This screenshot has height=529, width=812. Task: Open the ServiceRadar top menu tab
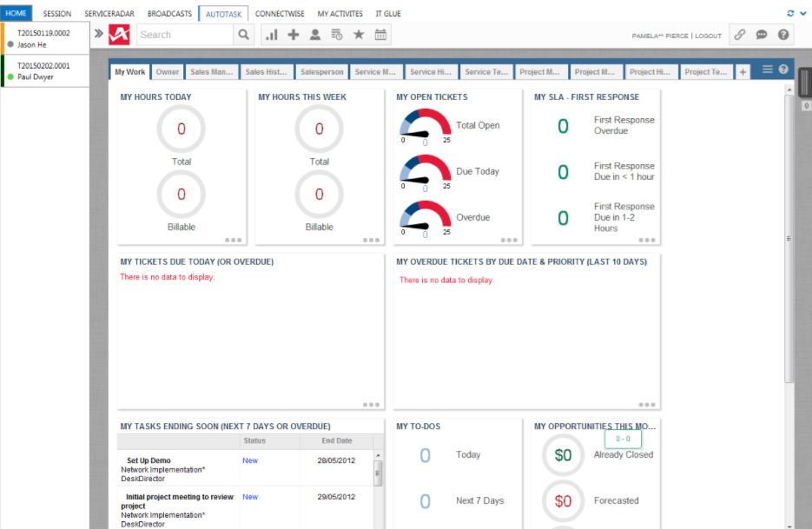click(109, 14)
